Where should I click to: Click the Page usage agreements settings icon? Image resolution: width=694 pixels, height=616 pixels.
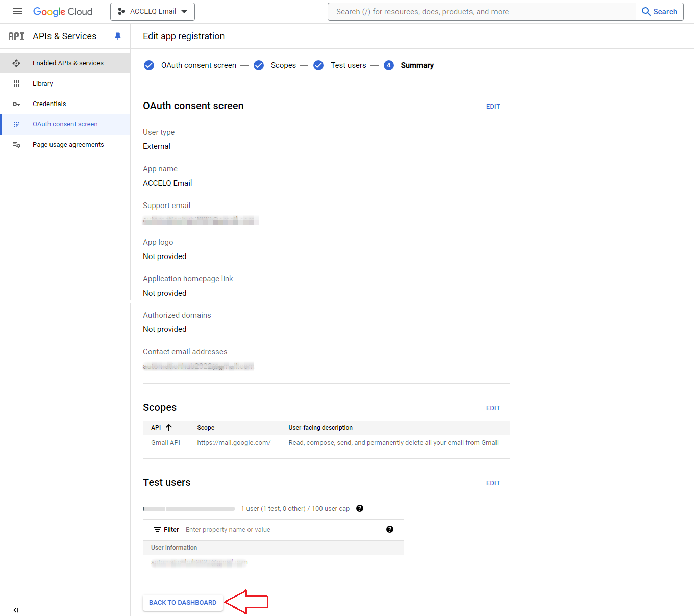point(16,145)
